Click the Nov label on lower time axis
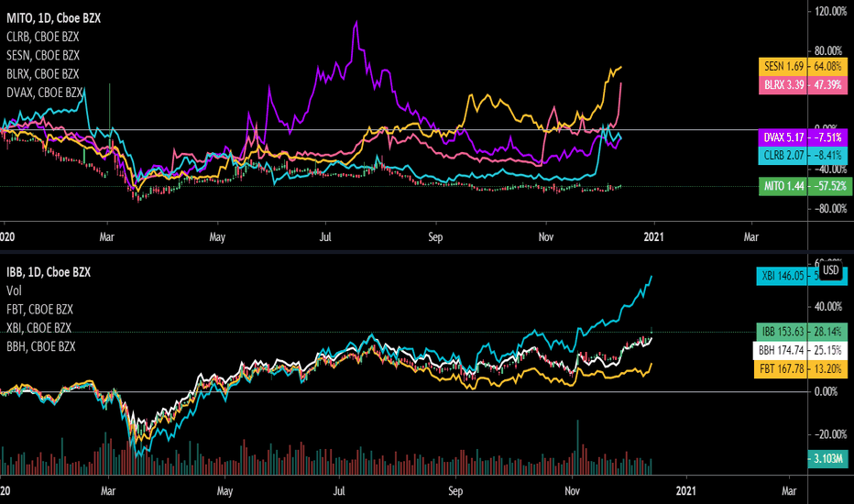The image size is (854, 504). (x=572, y=491)
